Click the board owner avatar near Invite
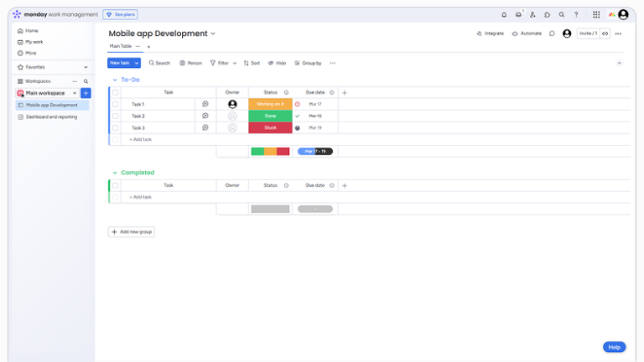644x362 pixels. click(567, 34)
